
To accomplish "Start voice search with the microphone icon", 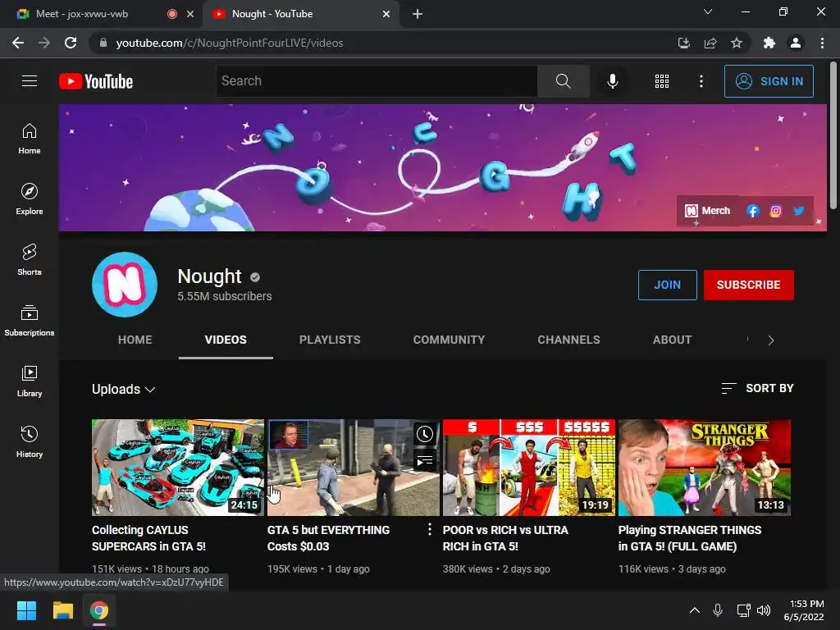I will [612, 81].
